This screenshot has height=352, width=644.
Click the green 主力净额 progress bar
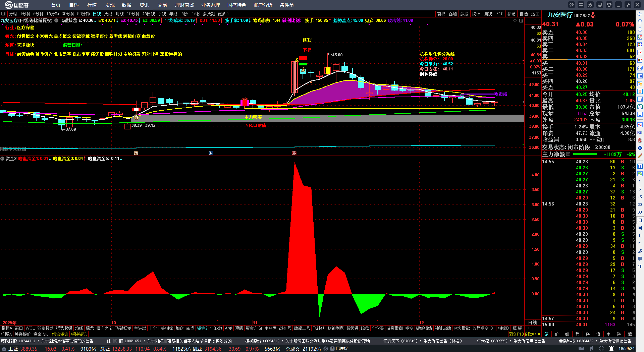585,154
